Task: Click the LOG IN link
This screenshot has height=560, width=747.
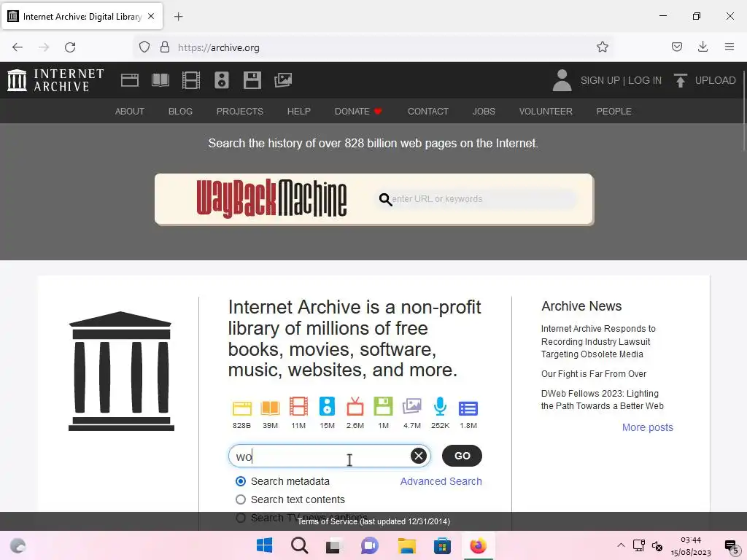Action: click(x=645, y=80)
